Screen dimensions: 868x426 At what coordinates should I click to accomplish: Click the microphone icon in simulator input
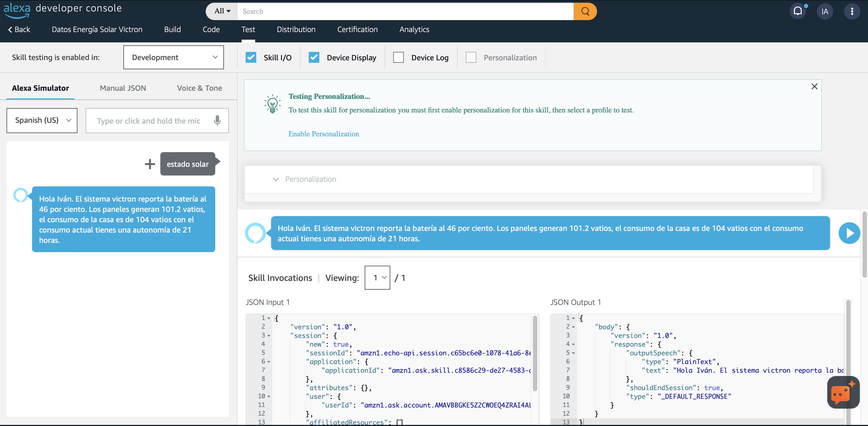click(x=217, y=121)
